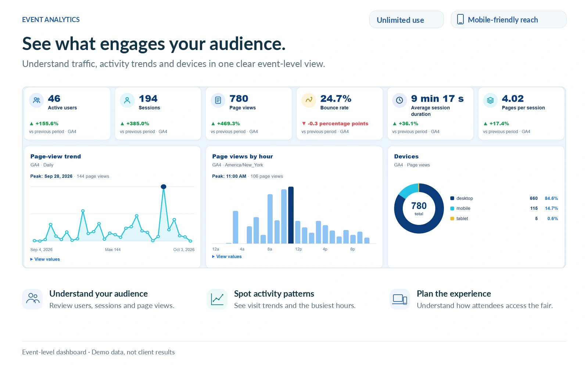Screen dimensions: 588x368
Task: Click the -0.3 percentage points text
Action: pyautogui.click(x=338, y=124)
